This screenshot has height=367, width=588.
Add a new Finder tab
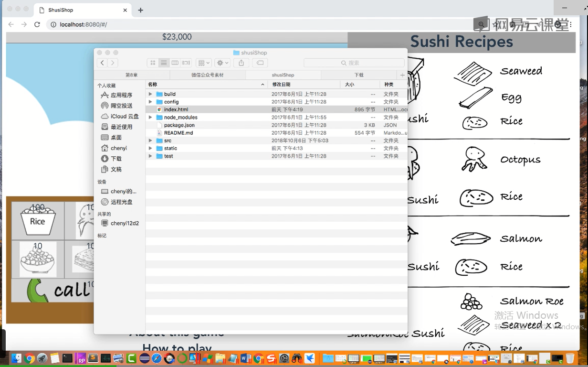coord(402,75)
